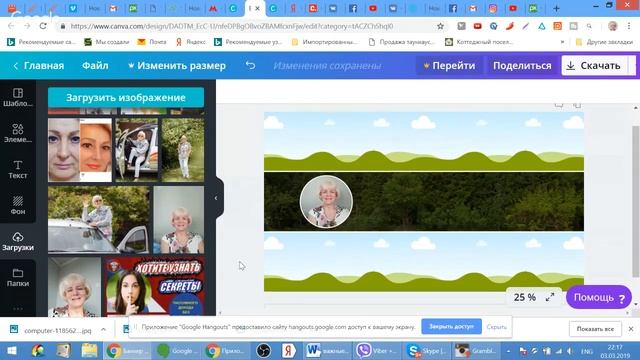Click the copy page icon above canvas

[x=577, y=105]
